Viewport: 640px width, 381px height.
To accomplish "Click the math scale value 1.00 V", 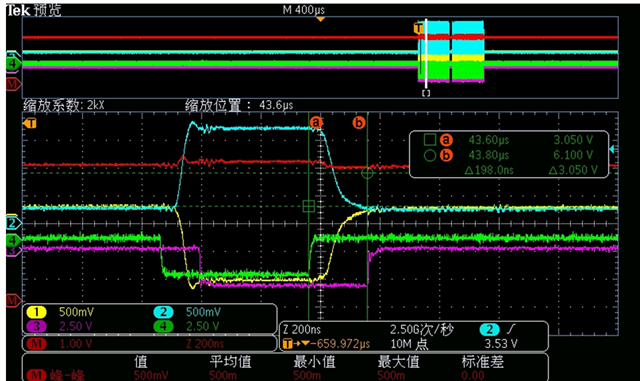I will point(76,344).
